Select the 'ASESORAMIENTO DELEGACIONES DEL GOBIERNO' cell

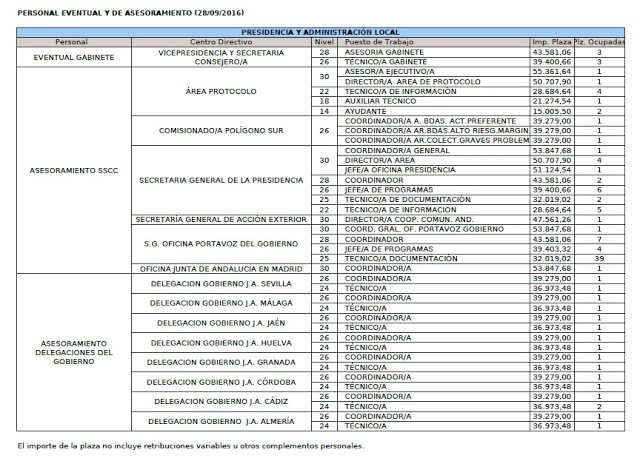click(71, 352)
